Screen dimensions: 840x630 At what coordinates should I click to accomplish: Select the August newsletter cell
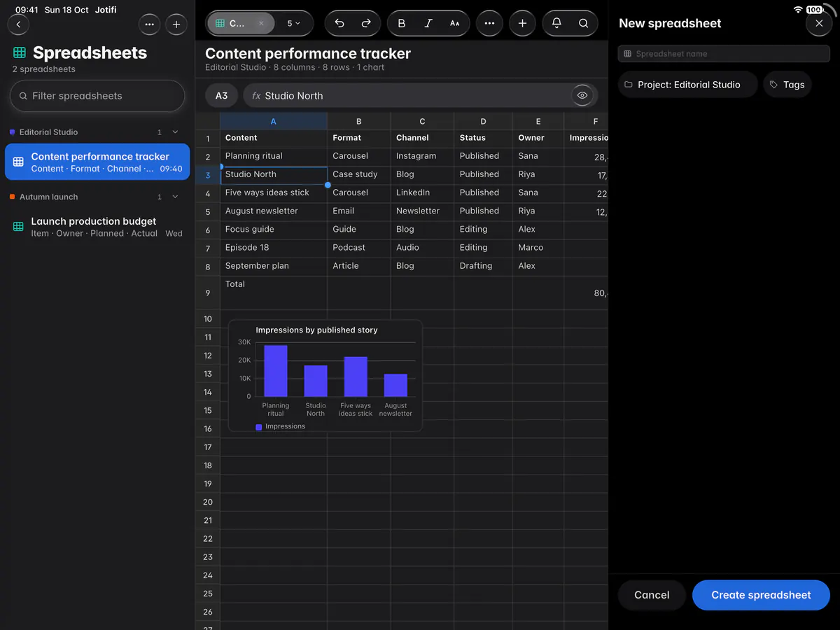coord(274,211)
